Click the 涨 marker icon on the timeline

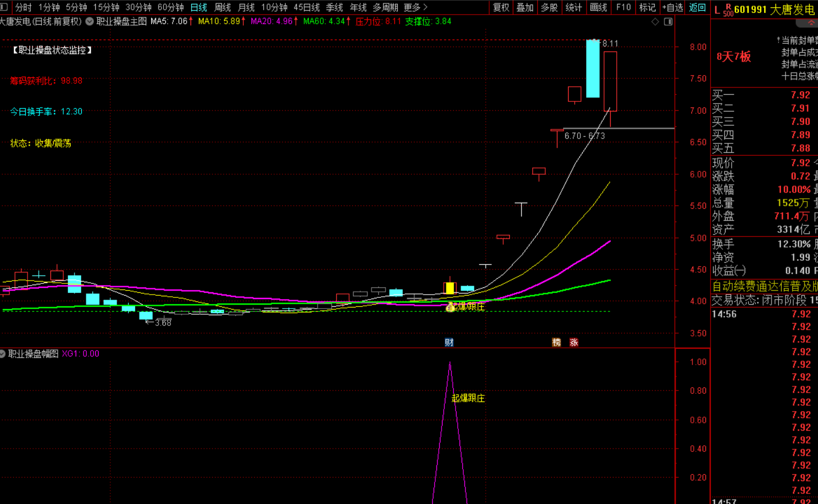(x=574, y=342)
